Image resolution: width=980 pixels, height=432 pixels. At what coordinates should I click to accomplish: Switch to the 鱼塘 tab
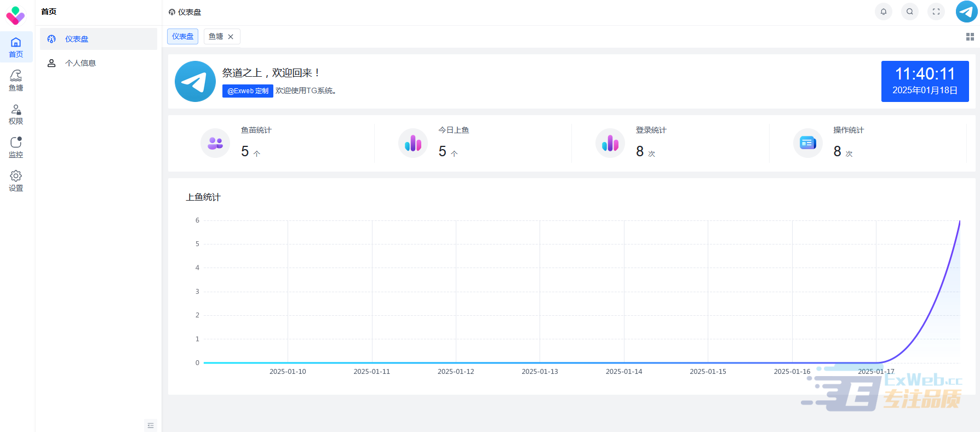[216, 37]
